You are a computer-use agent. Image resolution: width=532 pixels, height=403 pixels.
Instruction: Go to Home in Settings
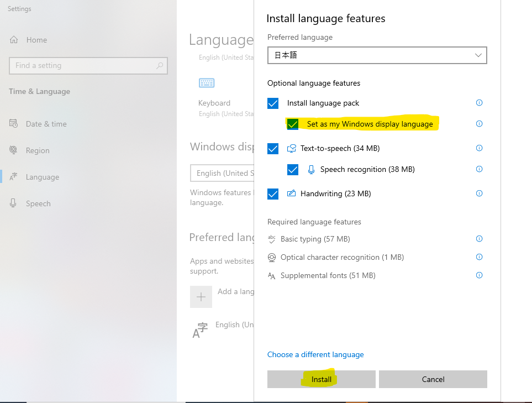[36, 40]
